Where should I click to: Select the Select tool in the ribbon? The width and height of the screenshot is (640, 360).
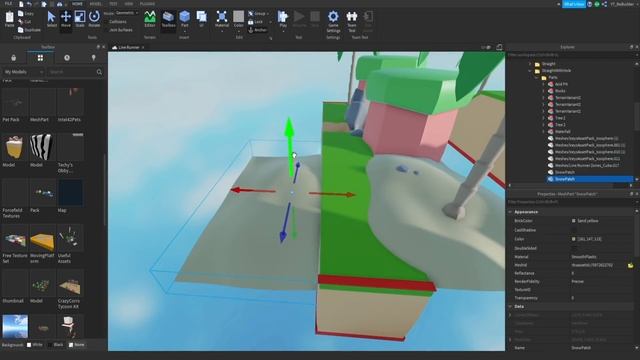[51, 19]
